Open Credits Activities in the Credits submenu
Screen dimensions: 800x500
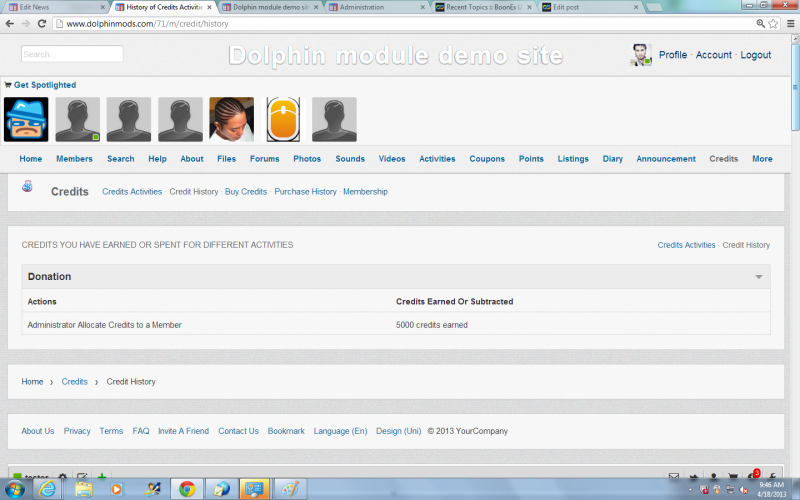pos(132,191)
